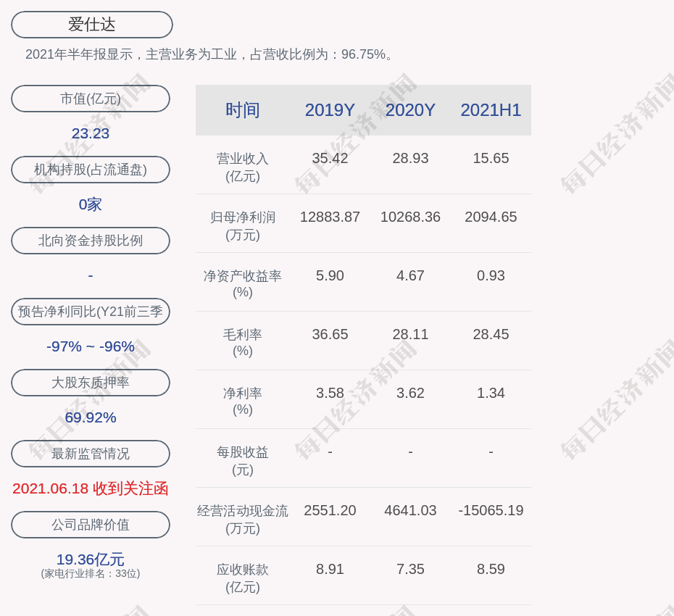Click the 最新监管情况 label pill
Screen dimensions: 674x616
pos(91,454)
